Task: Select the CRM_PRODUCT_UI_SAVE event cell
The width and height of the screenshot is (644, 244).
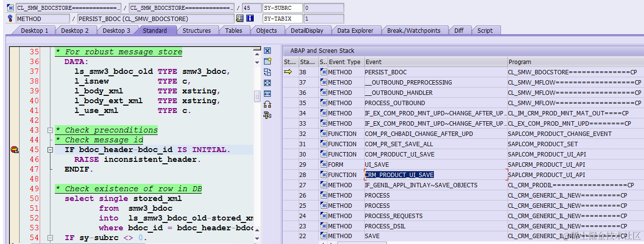Action: (435, 175)
